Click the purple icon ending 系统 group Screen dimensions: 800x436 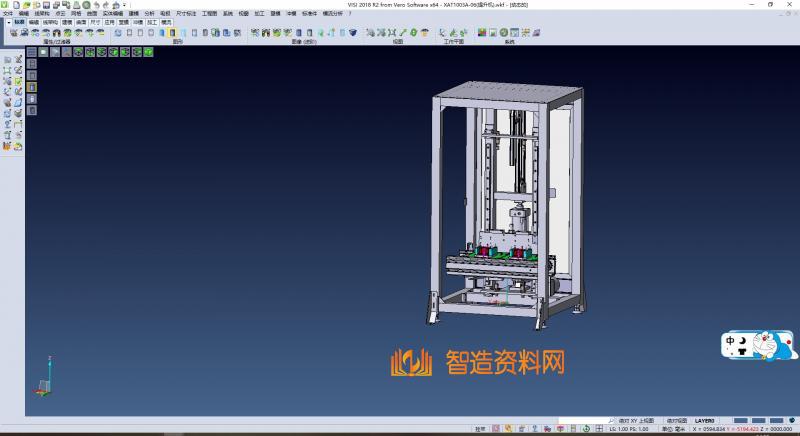[x=536, y=33]
